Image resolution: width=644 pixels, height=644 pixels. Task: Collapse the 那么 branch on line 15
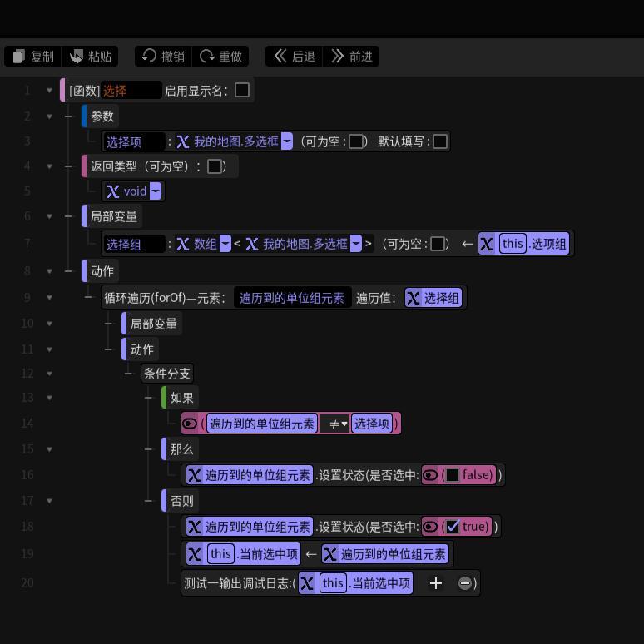[49, 449]
